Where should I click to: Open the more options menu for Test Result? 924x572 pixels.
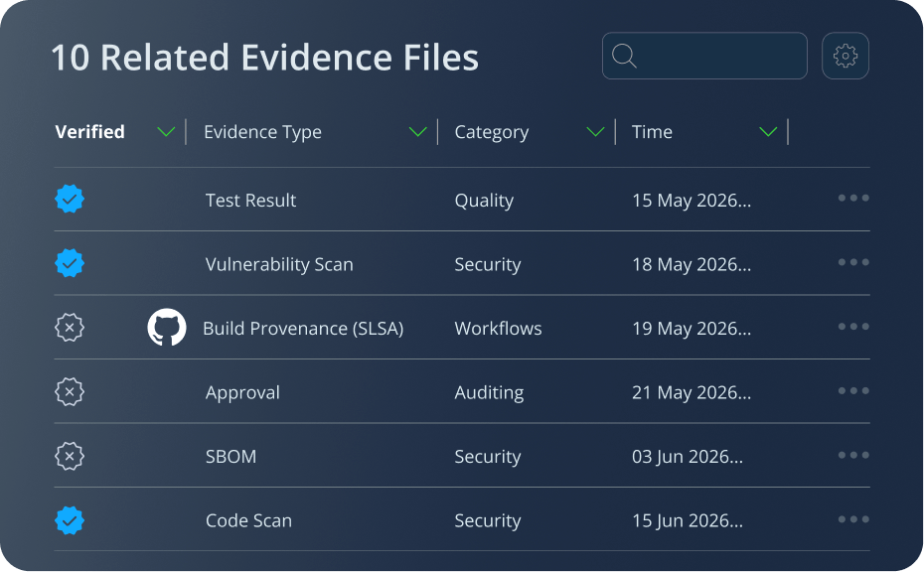(x=853, y=198)
